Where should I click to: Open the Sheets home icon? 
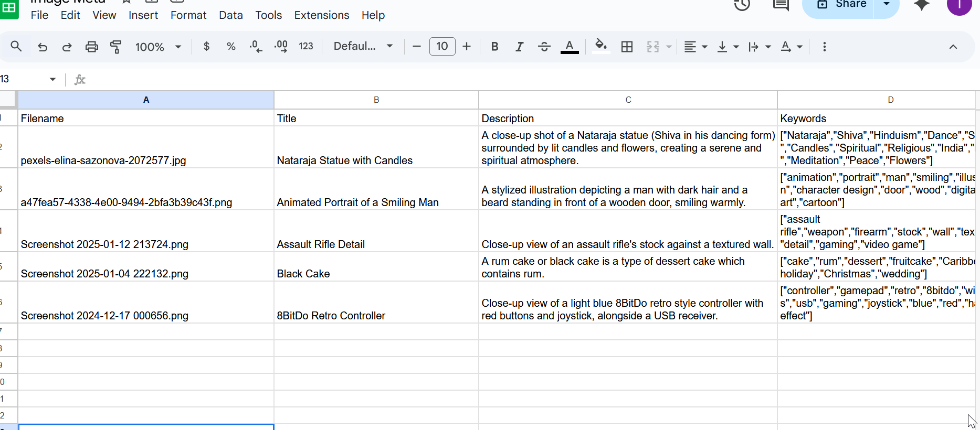(9, 8)
